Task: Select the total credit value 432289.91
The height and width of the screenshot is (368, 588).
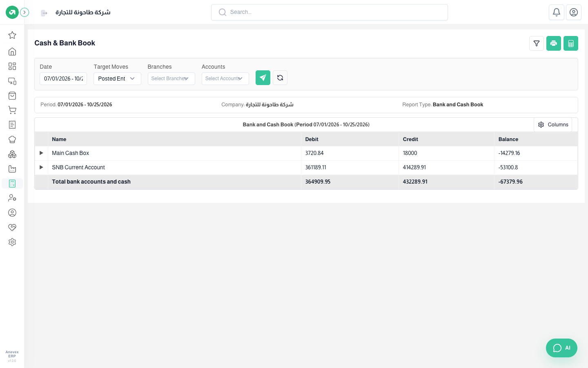Action: 415,182
